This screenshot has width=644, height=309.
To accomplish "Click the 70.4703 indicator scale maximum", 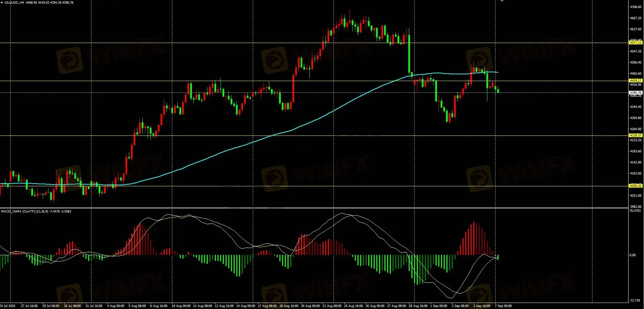I will click(635, 211).
